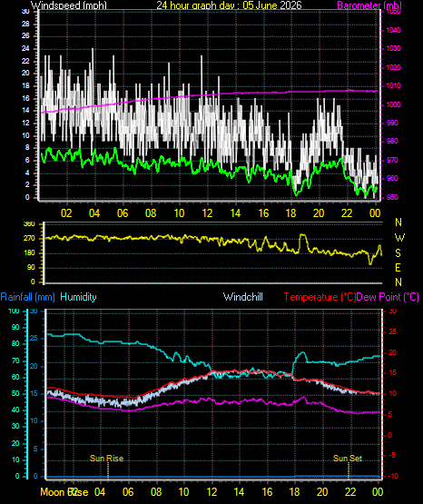Click the "Windspeed (mph)" heading
This screenshot has width=423, height=504.
(x=69, y=5)
